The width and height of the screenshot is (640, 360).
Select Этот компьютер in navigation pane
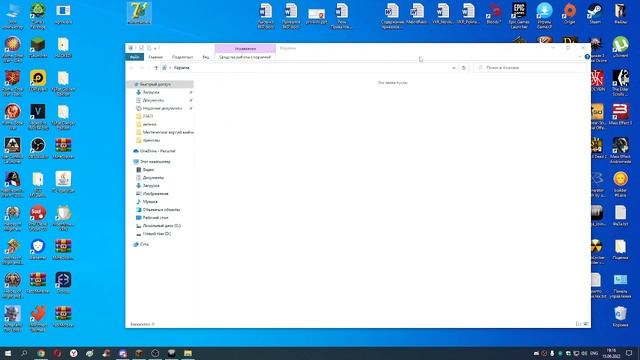(x=155, y=162)
